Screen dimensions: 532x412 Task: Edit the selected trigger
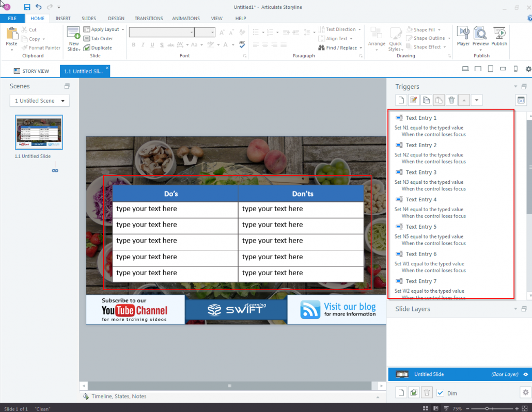coord(414,100)
